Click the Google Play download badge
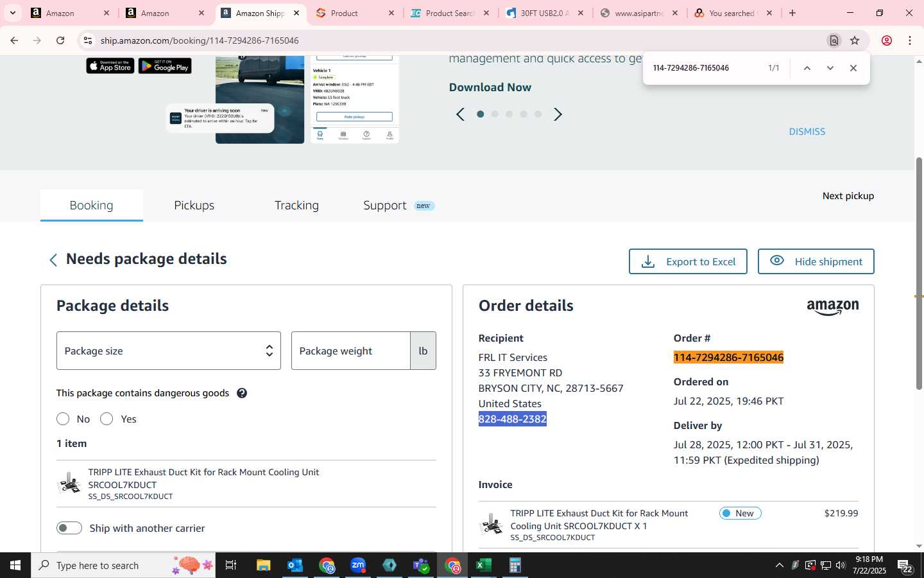 [x=165, y=66]
